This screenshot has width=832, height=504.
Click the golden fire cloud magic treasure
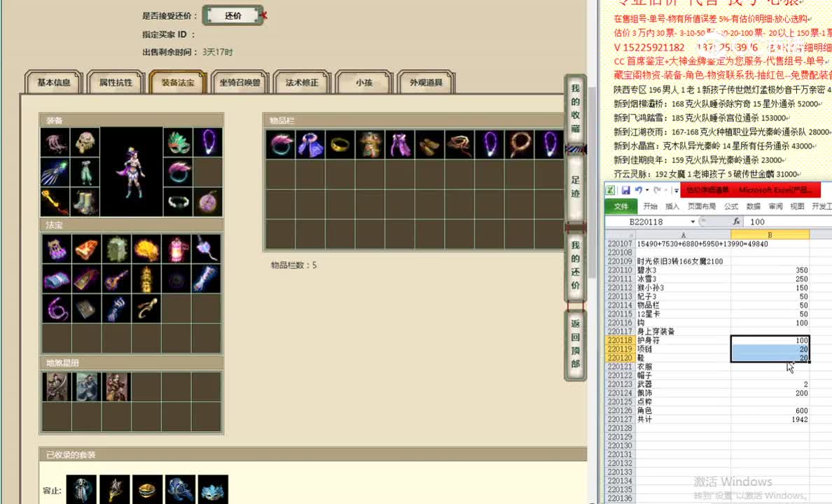point(146,249)
